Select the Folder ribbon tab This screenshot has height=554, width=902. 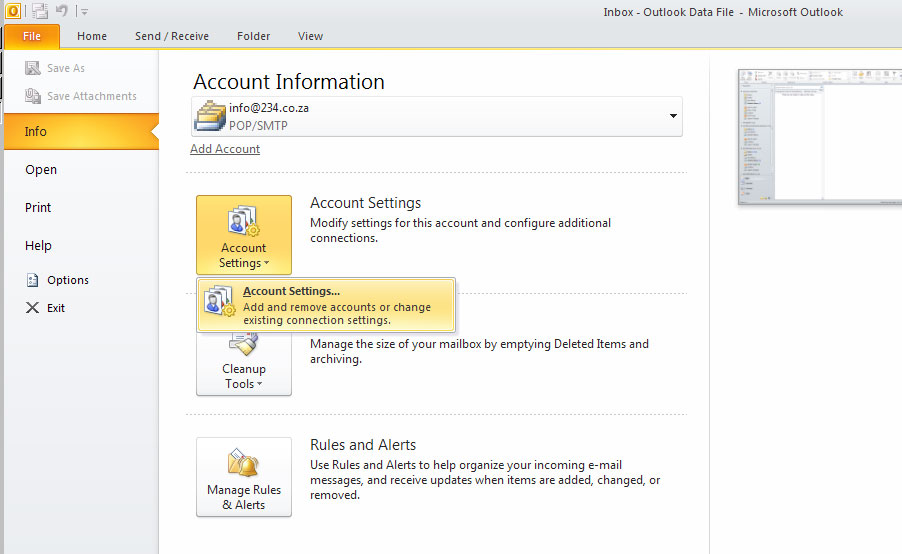pos(254,36)
